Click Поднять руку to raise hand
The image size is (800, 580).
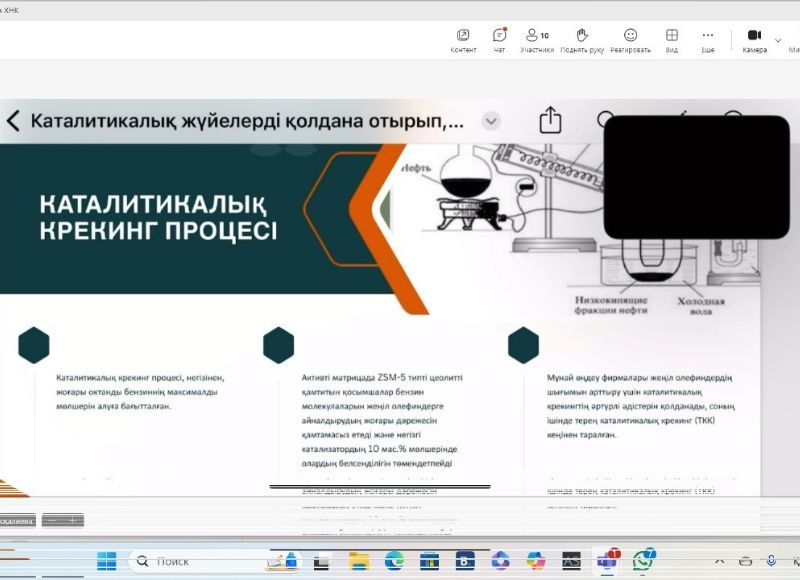(582, 40)
